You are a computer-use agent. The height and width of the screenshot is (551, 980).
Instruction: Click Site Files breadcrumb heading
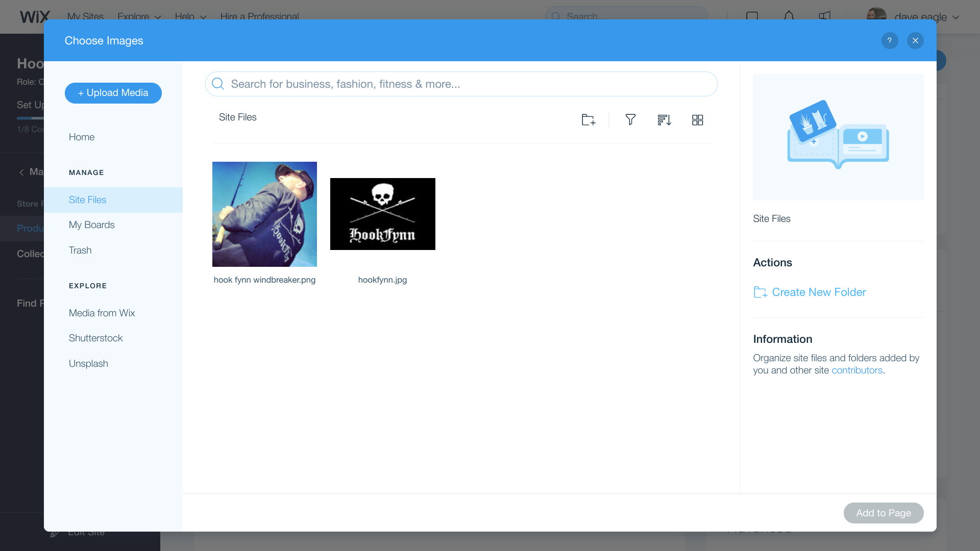point(238,117)
